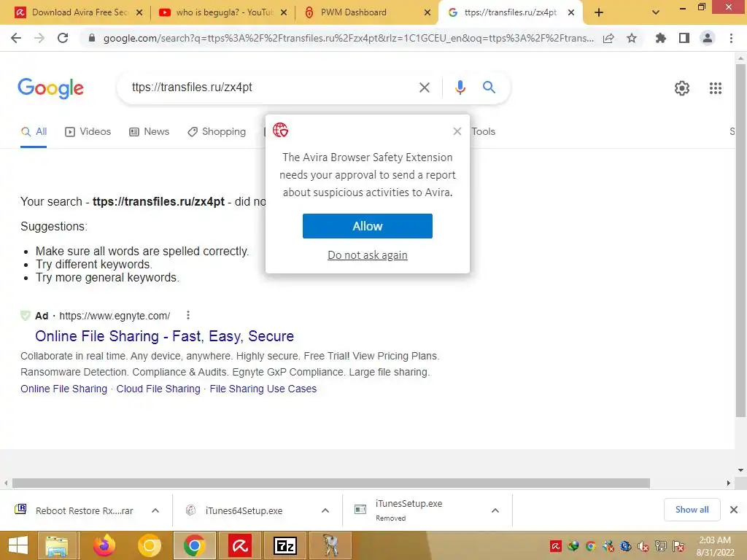747x560 pixels.
Task: Open Google quick settings gear
Action: (682, 88)
